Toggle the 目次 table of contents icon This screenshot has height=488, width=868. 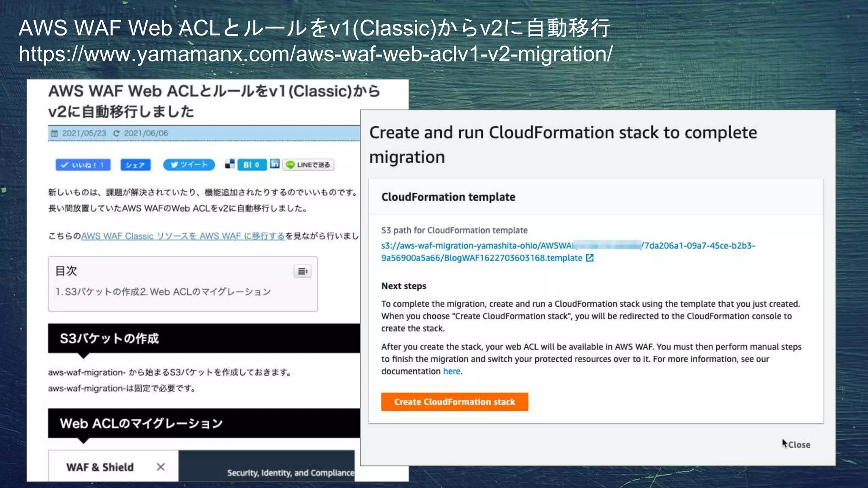tap(303, 271)
